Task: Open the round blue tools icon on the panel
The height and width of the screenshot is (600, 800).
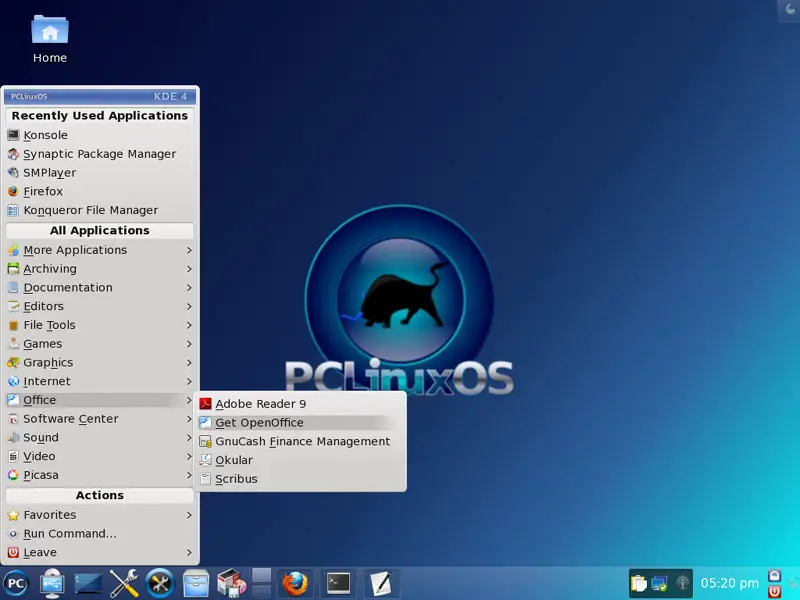Action: point(160,583)
